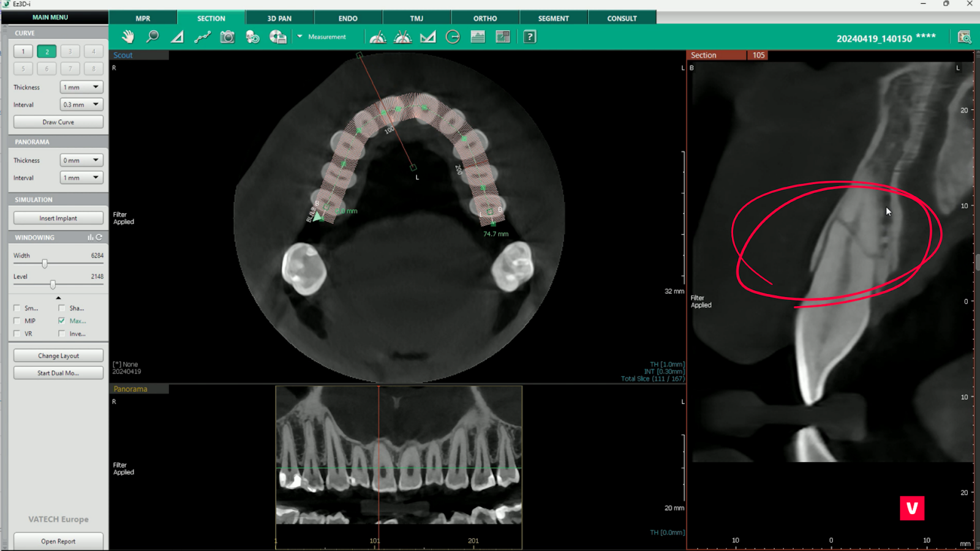Open the help question mark icon
Screen dimensions: 980x551
[x=530, y=37]
